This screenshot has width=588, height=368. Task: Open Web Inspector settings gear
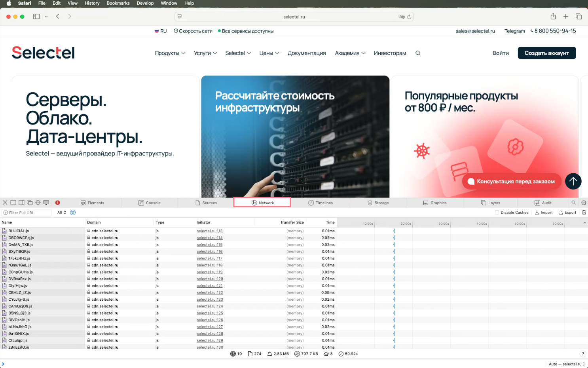pyautogui.click(x=584, y=203)
